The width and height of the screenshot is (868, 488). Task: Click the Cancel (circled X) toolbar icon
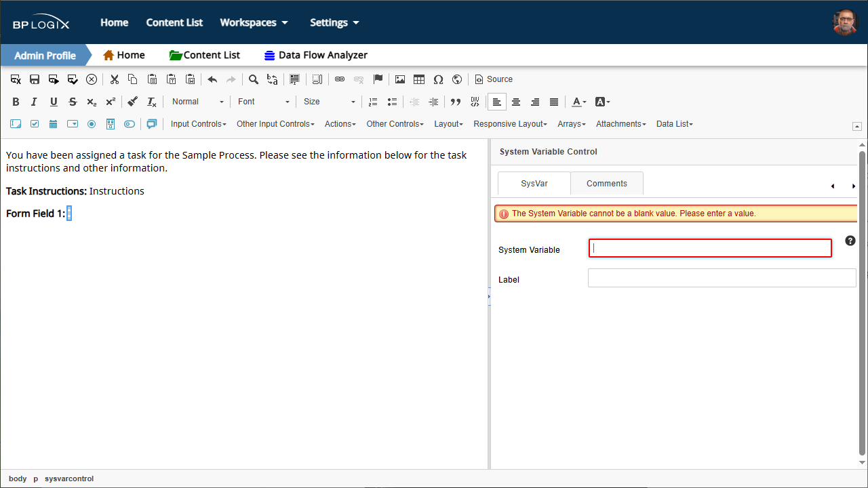(x=92, y=79)
